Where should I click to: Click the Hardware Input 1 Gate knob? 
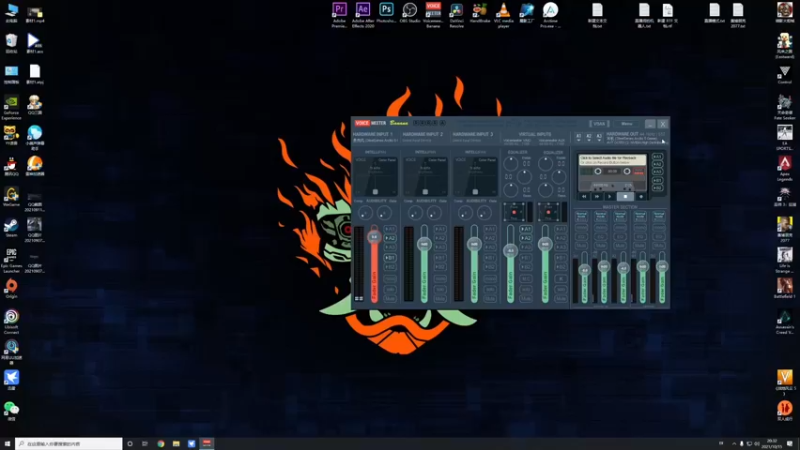[384, 213]
